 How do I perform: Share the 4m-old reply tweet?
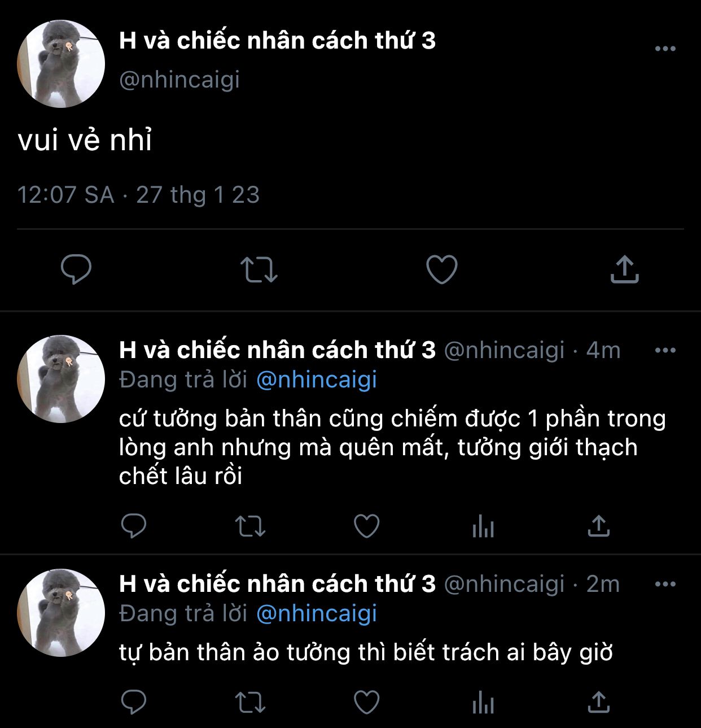point(599,526)
